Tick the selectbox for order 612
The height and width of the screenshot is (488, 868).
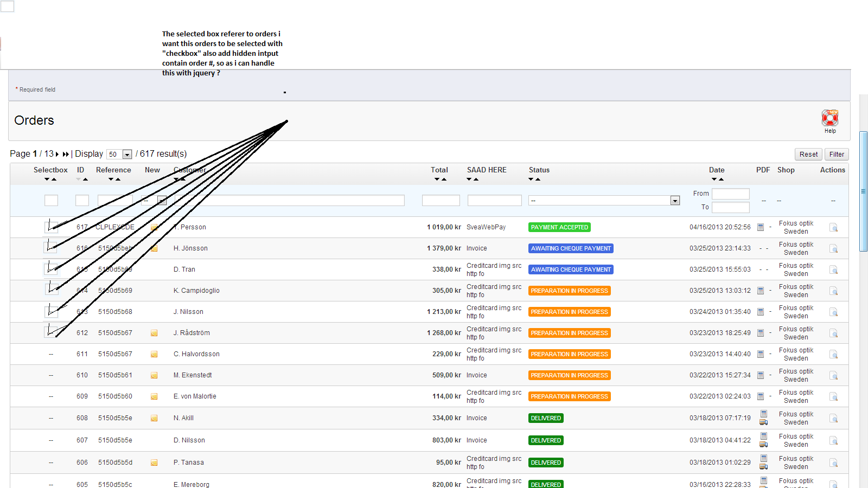[x=51, y=331]
